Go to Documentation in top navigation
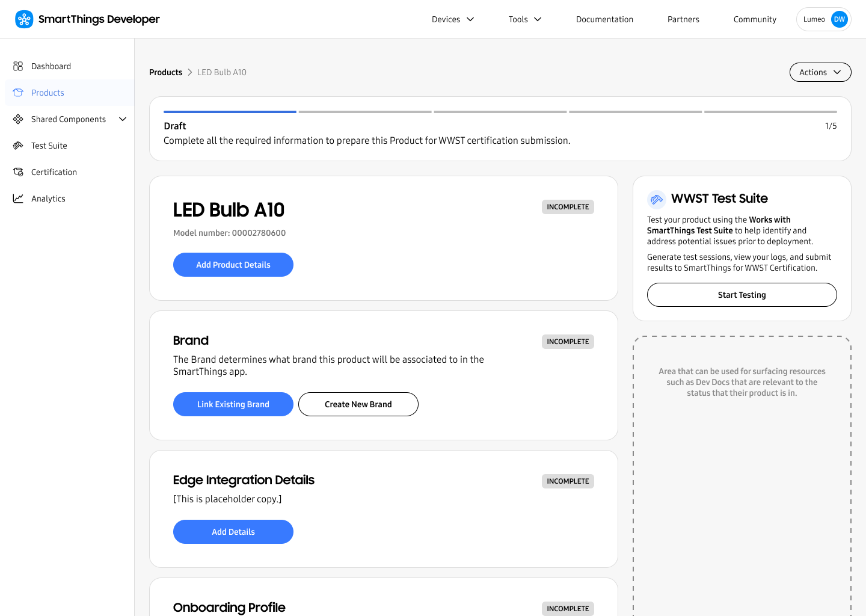 [x=604, y=19]
